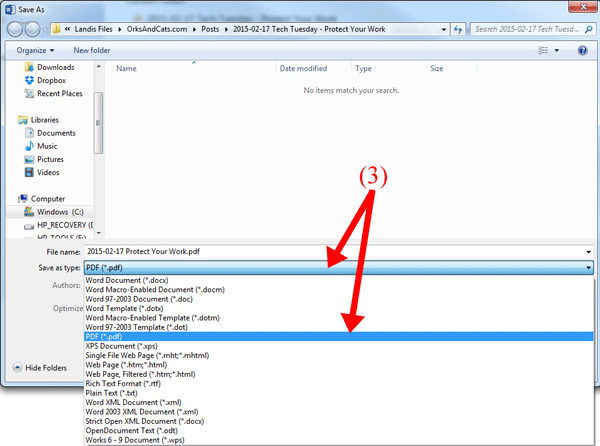Select Plain Text (*.txt) type
The width and height of the screenshot is (600, 446).
tap(339, 393)
